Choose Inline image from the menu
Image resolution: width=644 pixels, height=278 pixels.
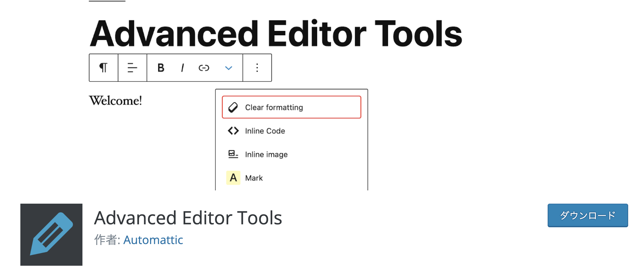coord(292,155)
